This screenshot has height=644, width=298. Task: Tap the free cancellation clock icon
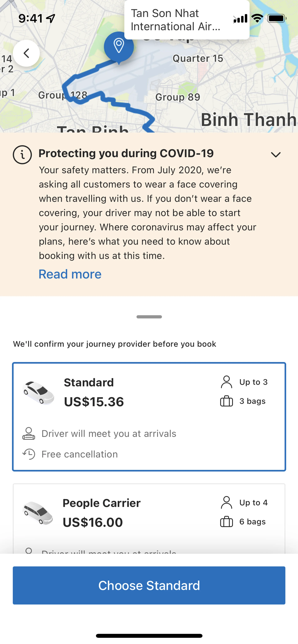(x=29, y=454)
